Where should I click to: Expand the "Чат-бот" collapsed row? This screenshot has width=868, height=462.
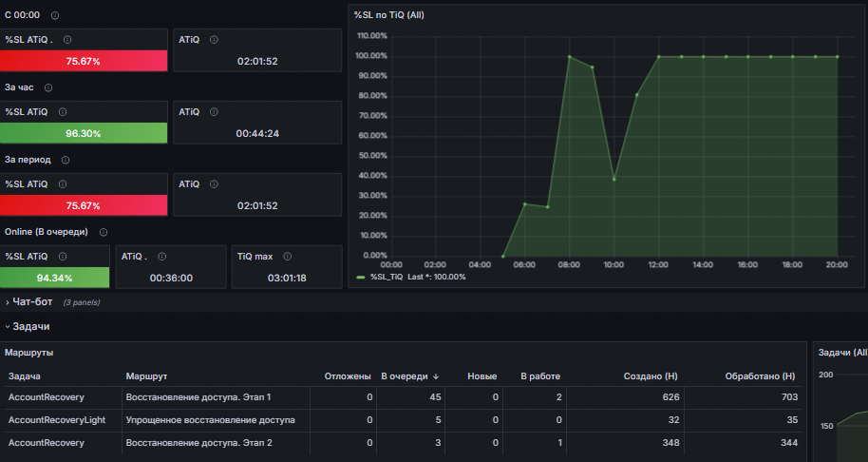(x=32, y=302)
